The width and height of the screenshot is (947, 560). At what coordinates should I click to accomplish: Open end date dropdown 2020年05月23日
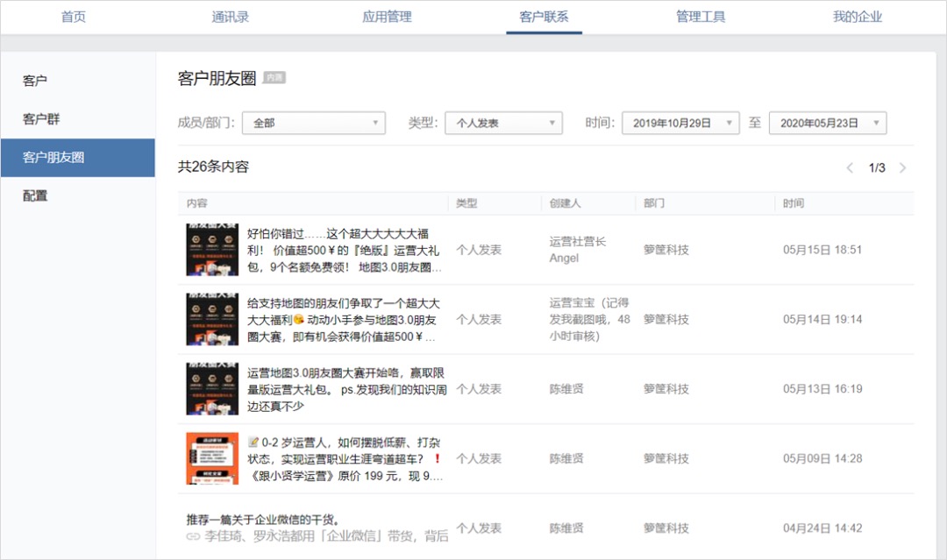(828, 123)
